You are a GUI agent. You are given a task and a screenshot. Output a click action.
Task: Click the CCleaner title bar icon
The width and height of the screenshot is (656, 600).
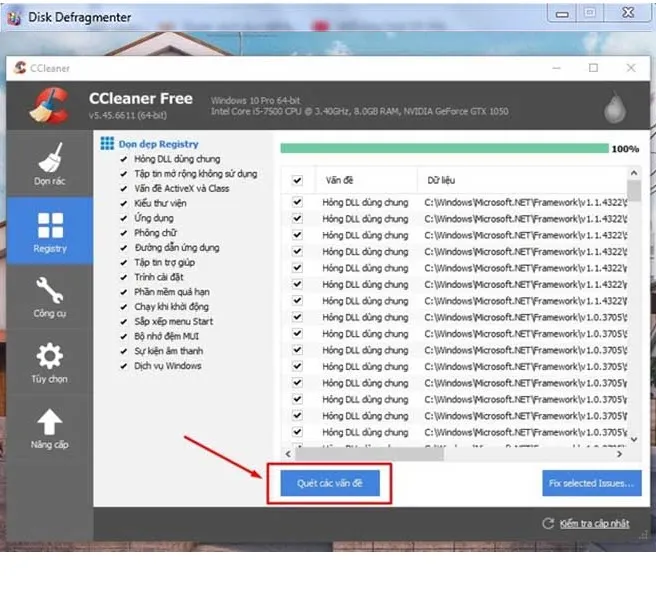(20, 68)
